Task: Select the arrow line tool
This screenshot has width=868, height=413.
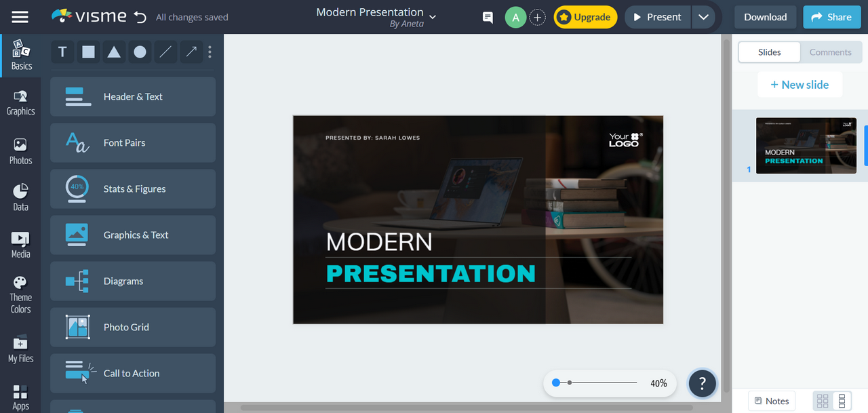Action: [191, 52]
